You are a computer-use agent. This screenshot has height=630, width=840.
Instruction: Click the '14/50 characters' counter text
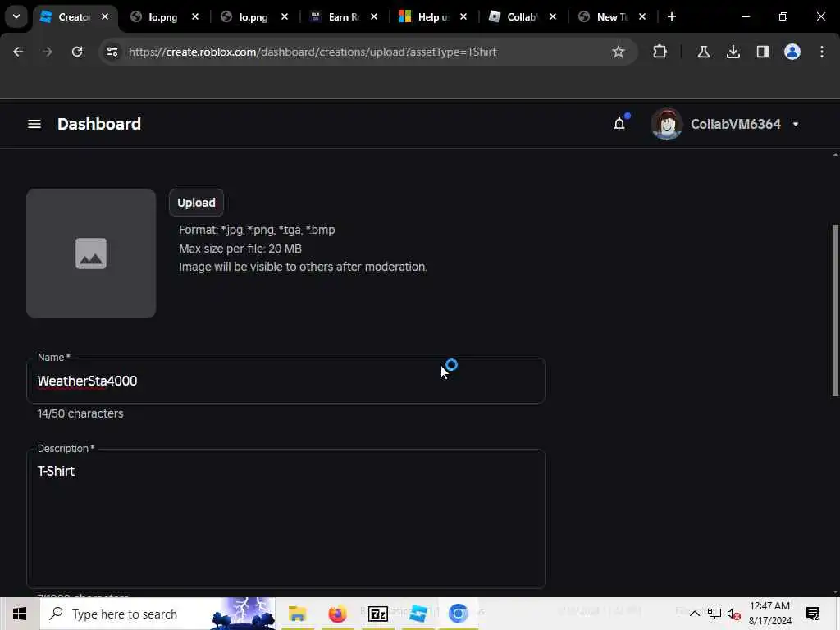(x=80, y=413)
